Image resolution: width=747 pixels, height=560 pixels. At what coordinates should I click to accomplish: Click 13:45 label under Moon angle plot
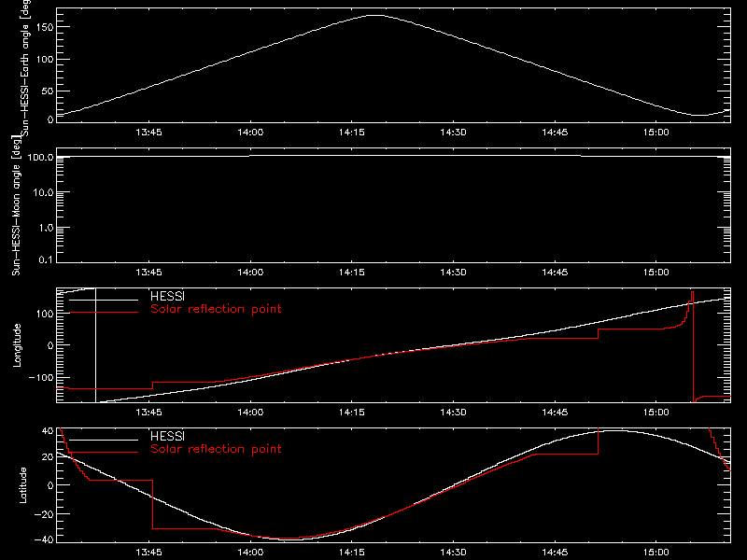(x=148, y=273)
